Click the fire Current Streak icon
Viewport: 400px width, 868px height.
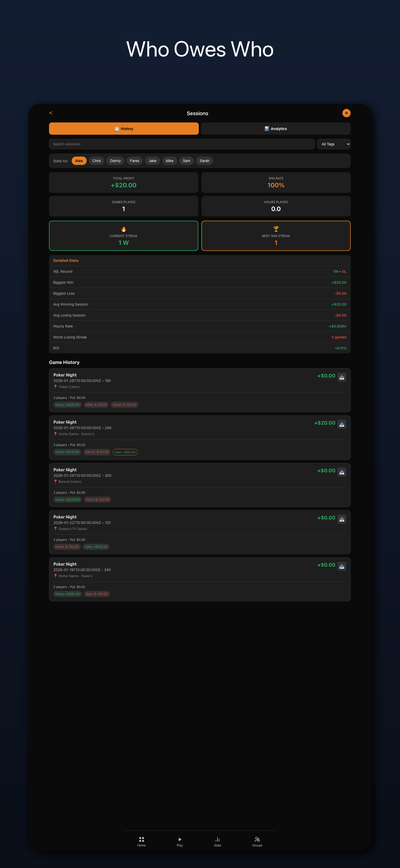coord(124,229)
